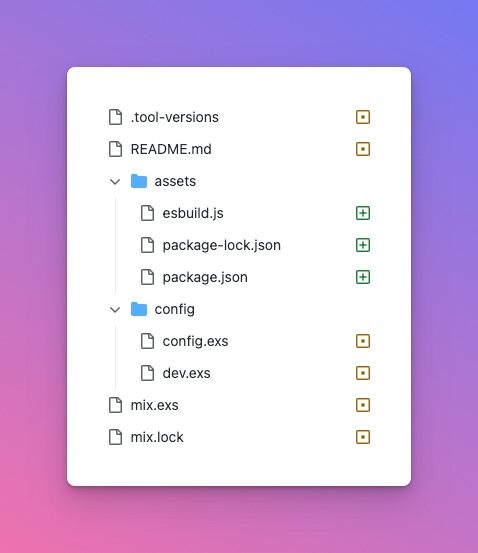
Task: Click the modified status icon for mix.exs
Action: pyautogui.click(x=363, y=405)
